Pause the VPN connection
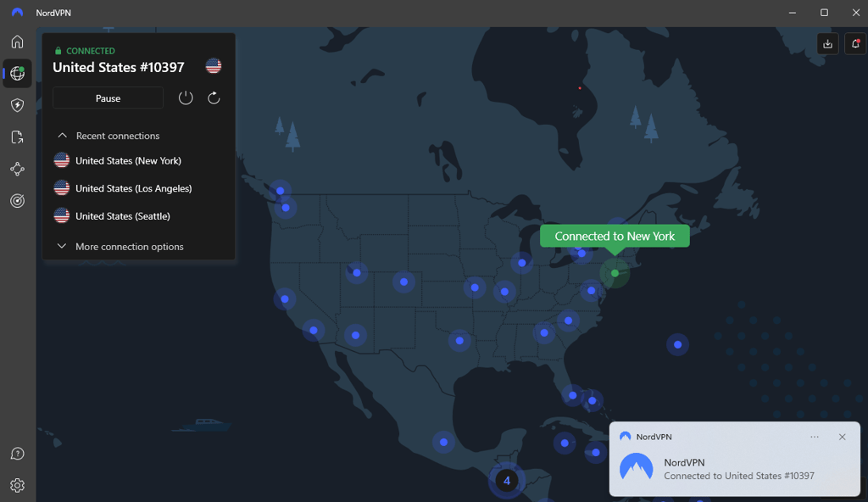 (x=108, y=98)
